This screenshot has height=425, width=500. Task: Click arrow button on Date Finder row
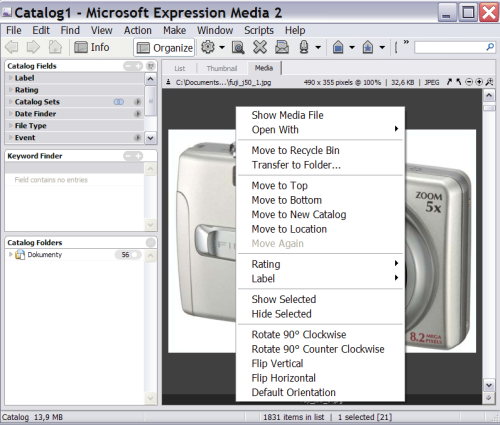(137, 114)
